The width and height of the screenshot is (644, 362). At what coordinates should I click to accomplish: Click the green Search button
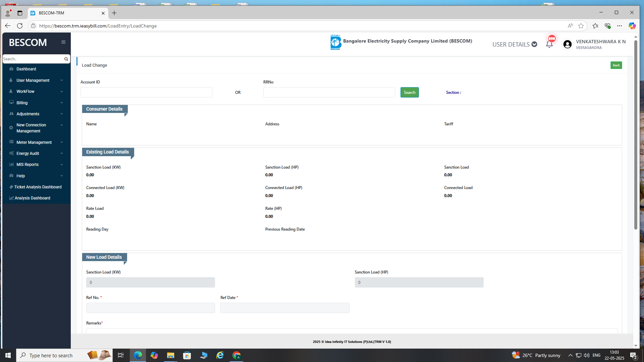[409, 93]
